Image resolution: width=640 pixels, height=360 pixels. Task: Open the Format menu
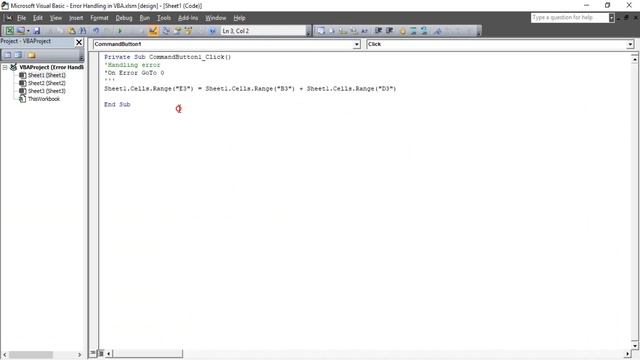click(x=99, y=18)
